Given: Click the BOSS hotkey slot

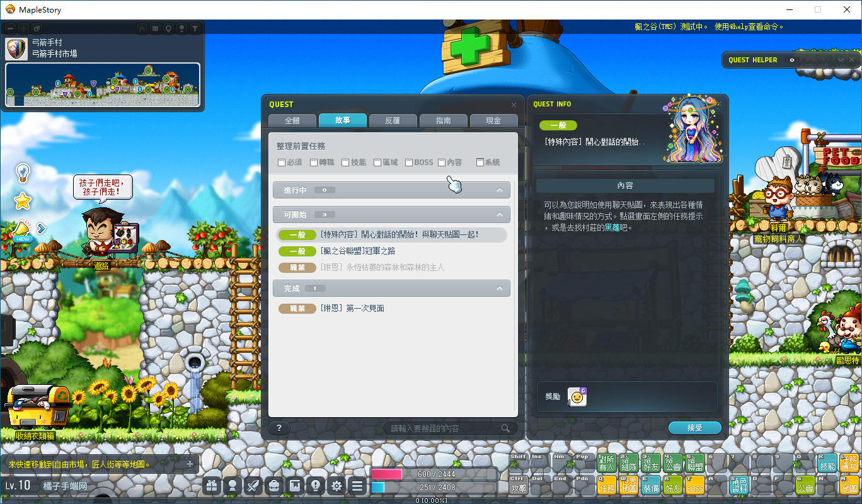Looking at the screenshot, I should pyautogui.click(x=695, y=484).
